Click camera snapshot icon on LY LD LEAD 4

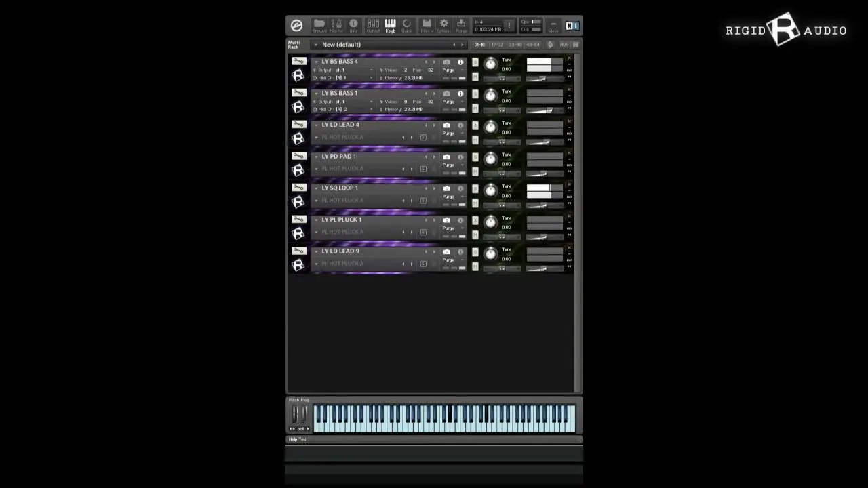pos(446,125)
